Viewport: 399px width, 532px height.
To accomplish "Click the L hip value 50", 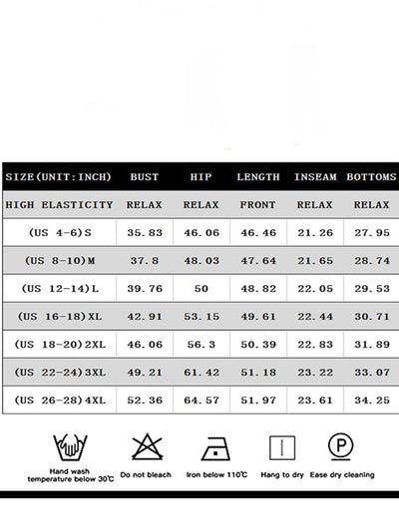I will coord(201,288).
